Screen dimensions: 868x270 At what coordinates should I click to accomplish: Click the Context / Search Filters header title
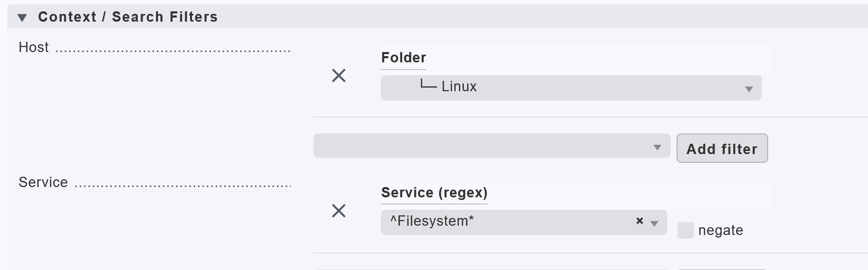click(128, 17)
